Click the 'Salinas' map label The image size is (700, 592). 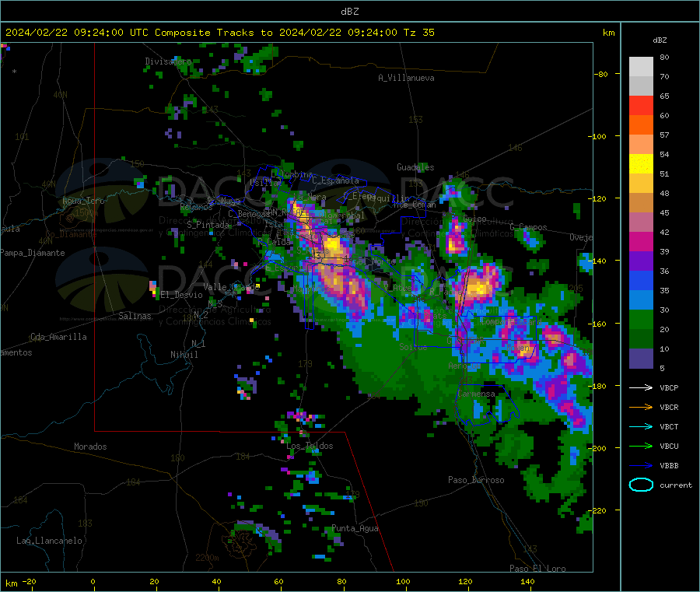(x=135, y=316)
